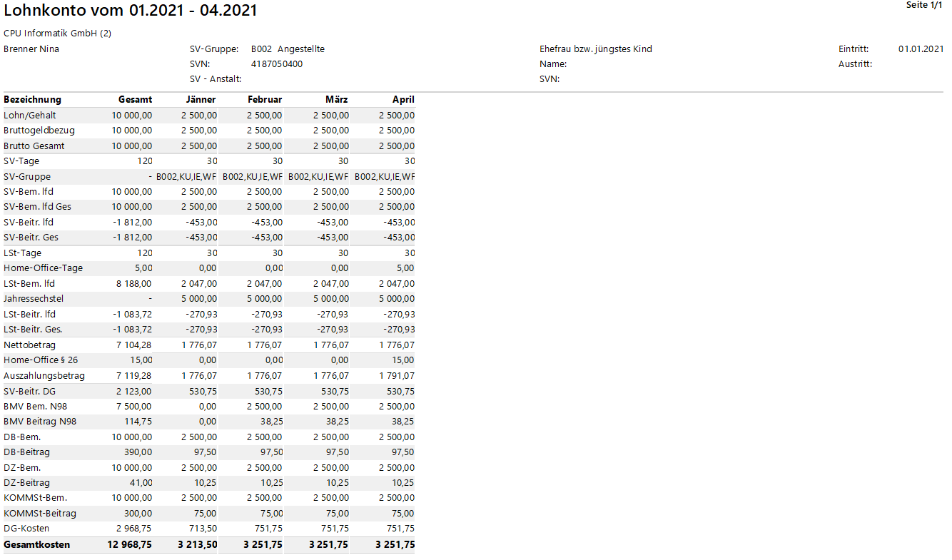Click the Jänner column header
The height and width of the screenshot is (560, 952).
[x=200, y=100]
